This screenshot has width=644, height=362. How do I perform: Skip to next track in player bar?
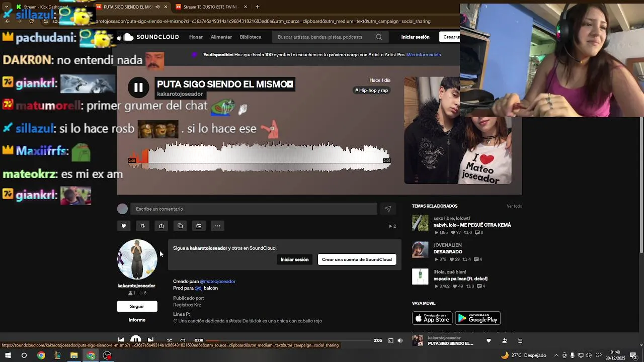(150, 340)
